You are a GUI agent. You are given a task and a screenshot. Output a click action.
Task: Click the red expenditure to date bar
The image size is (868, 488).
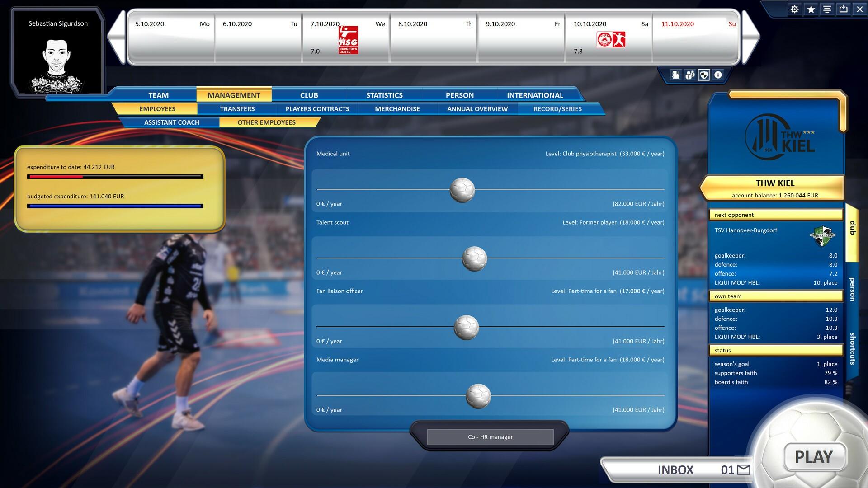(x=115, y=177)
